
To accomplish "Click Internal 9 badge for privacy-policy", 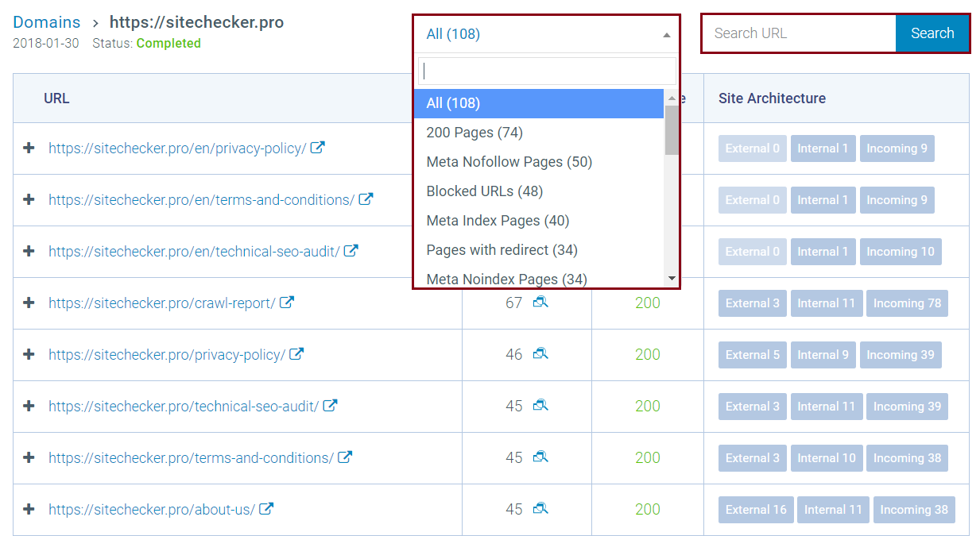I will coord(823,355).
